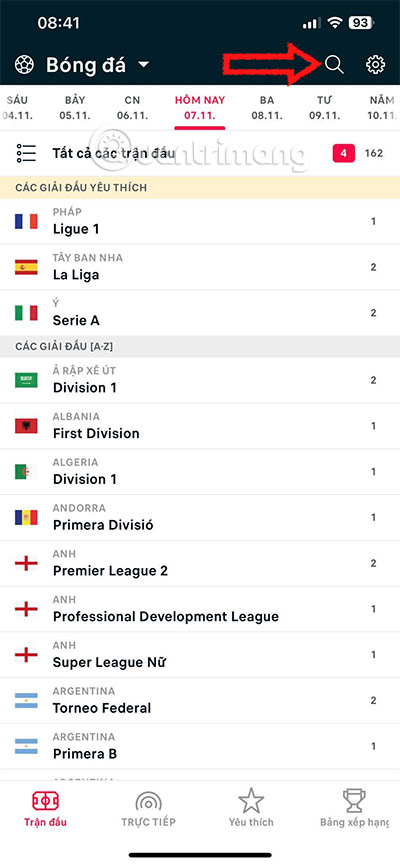Screen dimensions: 400x865
Task: Open Ligue 1 league from Pháp
Action: [x=200, y=222]
